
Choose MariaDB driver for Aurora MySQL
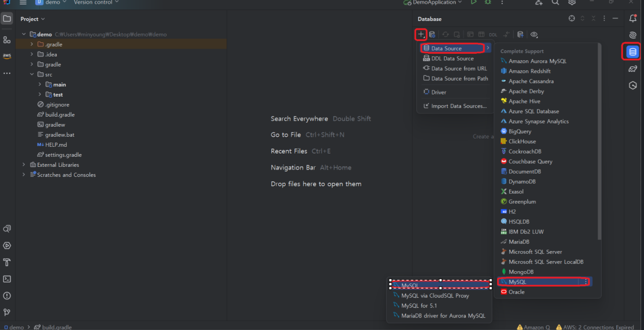pos(439,315)
